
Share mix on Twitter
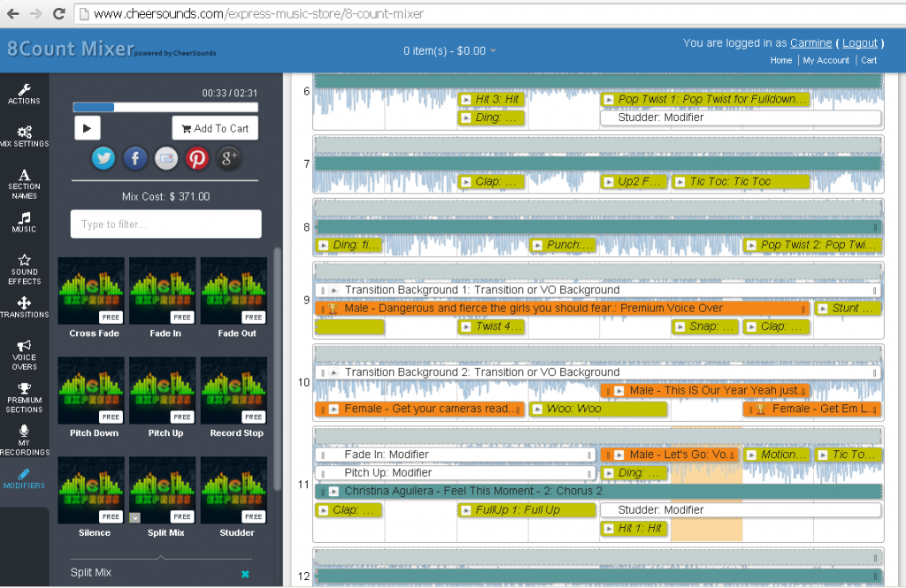[x=104, y=158]
